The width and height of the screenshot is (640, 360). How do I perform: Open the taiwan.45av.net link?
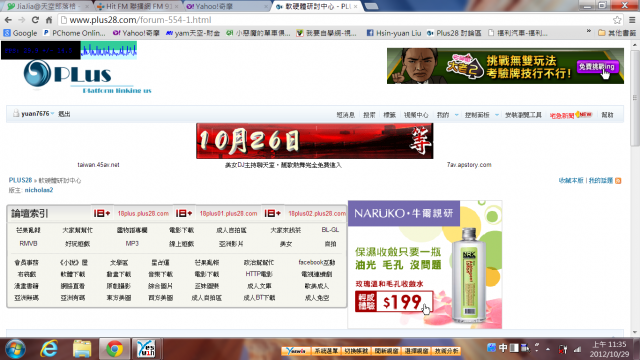click(98, 165)
